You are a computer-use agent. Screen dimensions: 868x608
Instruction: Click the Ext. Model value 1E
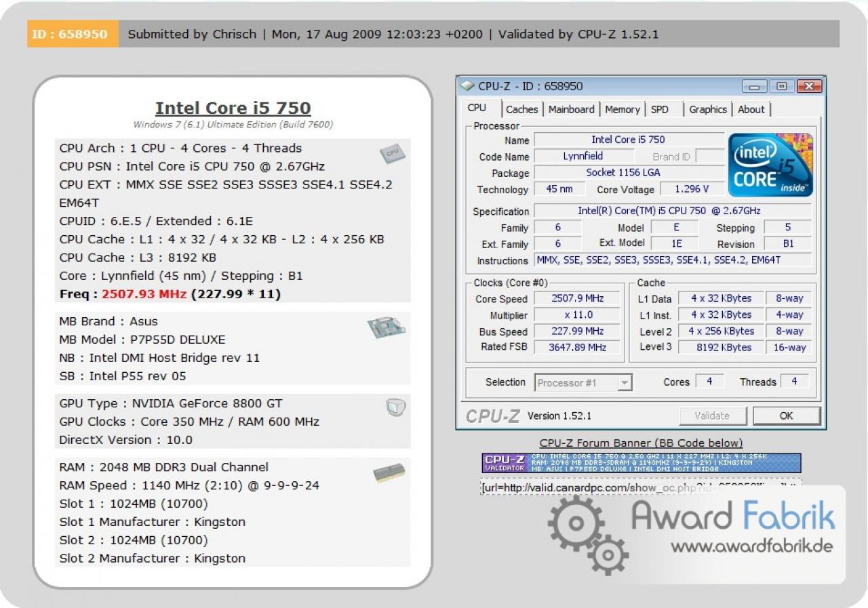(676, 244)
